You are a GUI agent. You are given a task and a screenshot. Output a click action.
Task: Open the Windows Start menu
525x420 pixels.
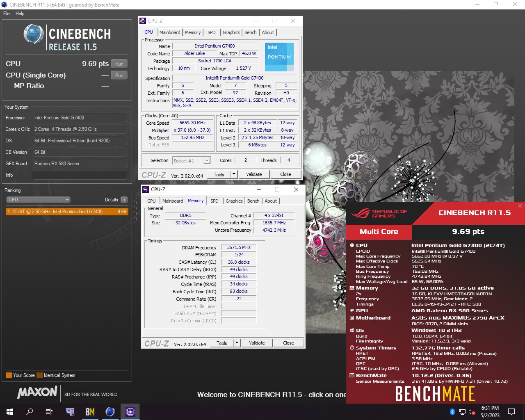pyautogui.click(x=10, y=411)
